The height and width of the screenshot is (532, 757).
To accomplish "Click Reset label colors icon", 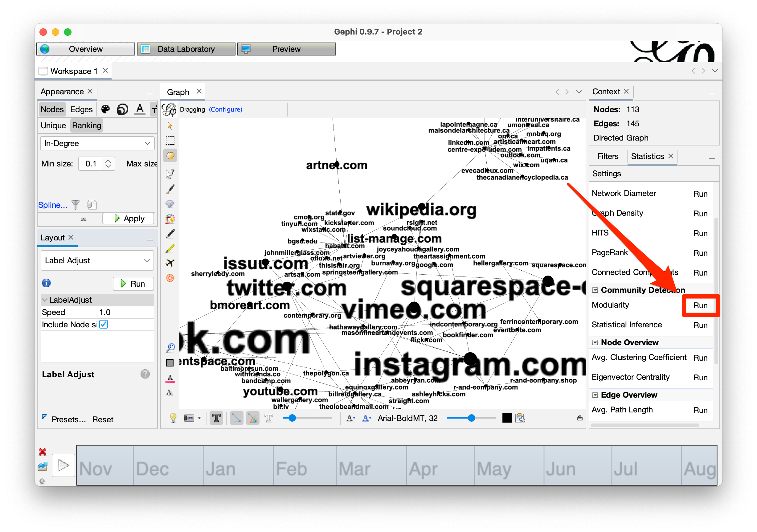I will 170,378.
